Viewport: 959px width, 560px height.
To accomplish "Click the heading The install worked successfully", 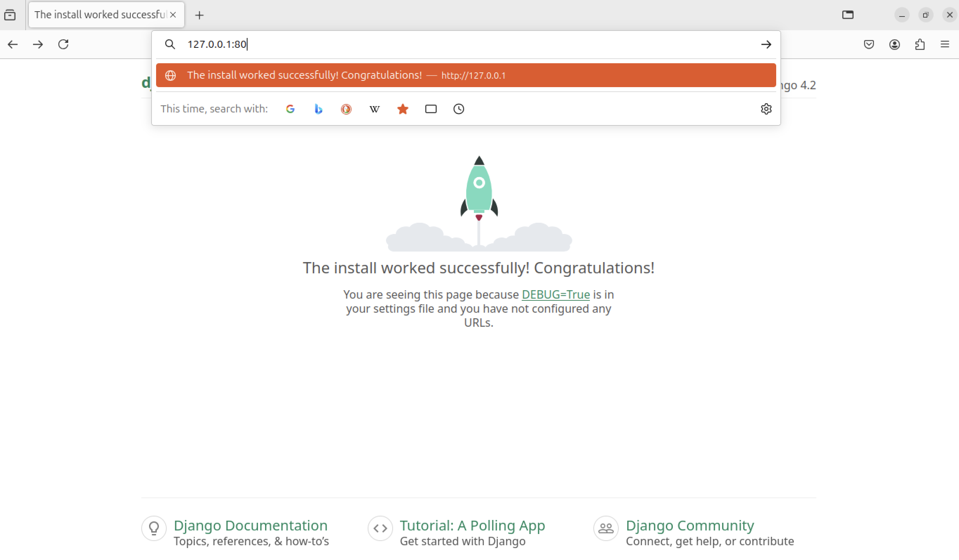I will click(479, 268).
